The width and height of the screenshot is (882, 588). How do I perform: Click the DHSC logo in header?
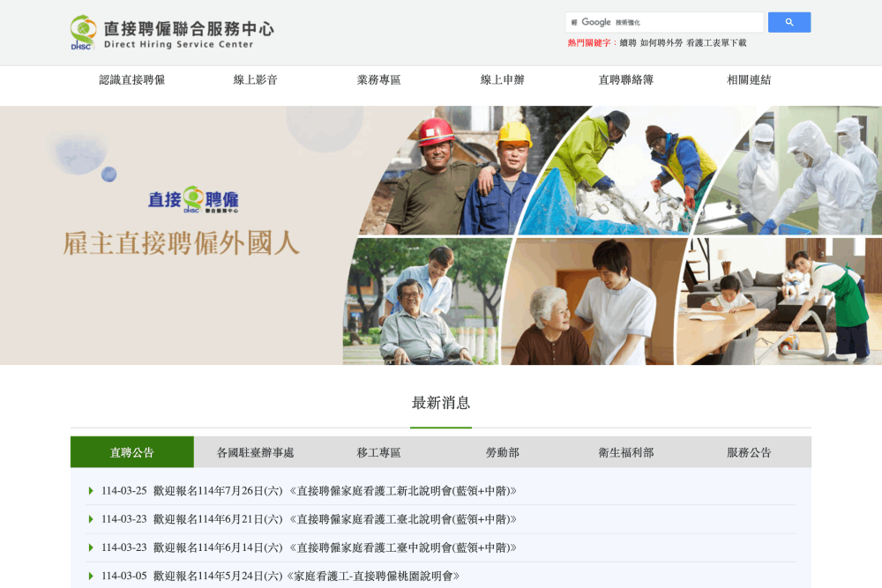172,33
